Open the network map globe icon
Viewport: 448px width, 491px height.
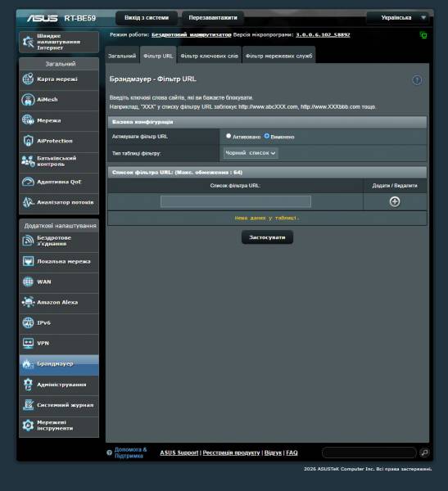(x=28, y=79)
